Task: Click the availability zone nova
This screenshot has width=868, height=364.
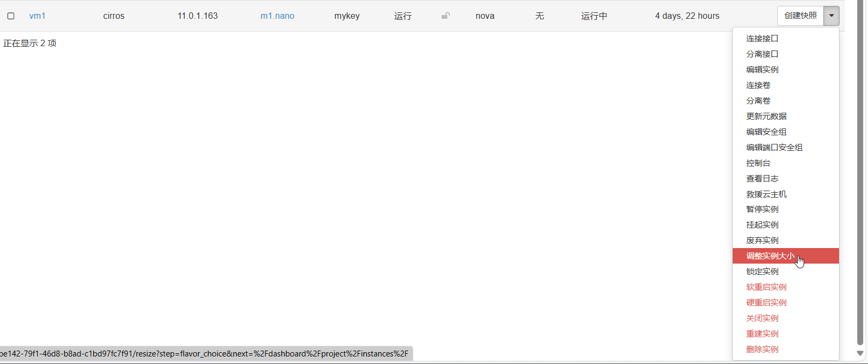Action: point(485,16)
